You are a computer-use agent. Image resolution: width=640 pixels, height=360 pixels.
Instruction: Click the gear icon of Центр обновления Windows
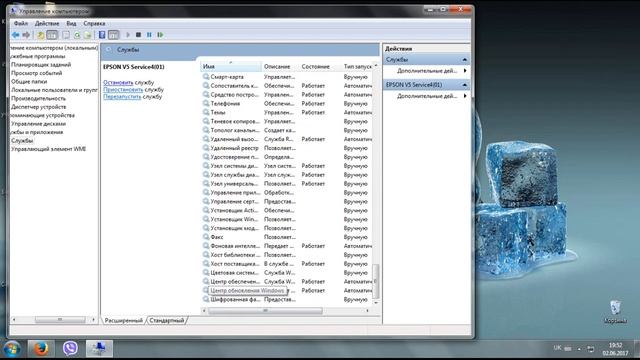point(206,291)
